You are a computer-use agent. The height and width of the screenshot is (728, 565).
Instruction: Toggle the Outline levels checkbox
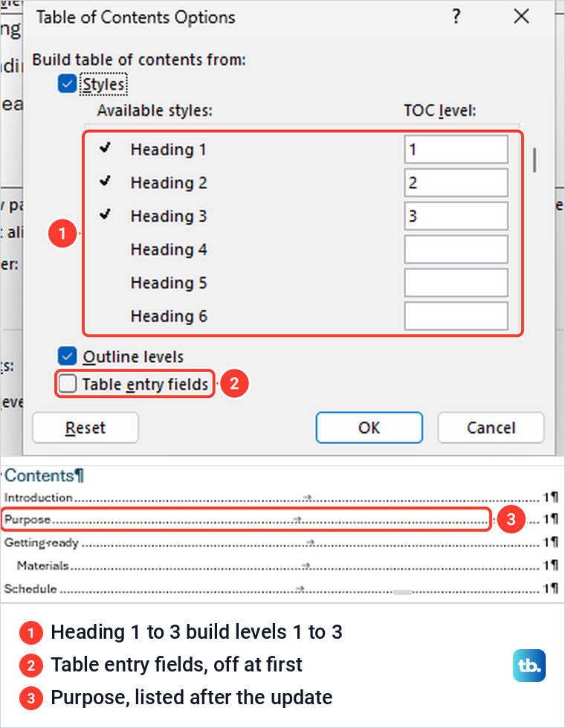(x=68, y=357)
